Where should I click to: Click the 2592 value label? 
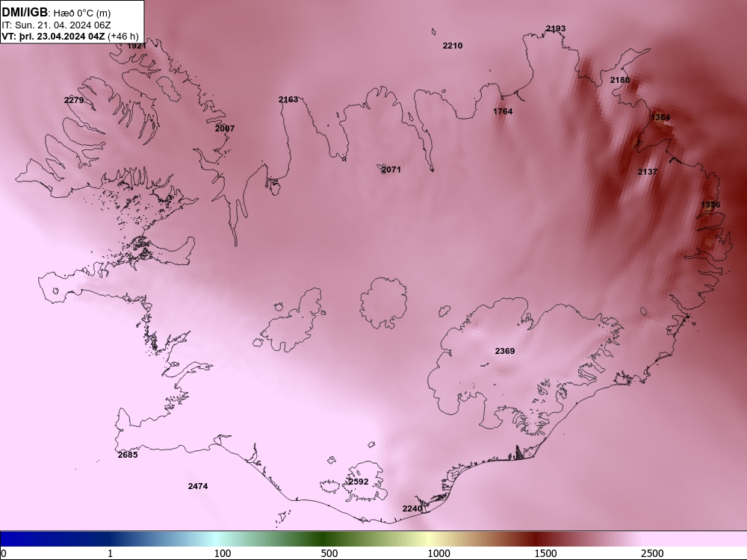(359, 482)
